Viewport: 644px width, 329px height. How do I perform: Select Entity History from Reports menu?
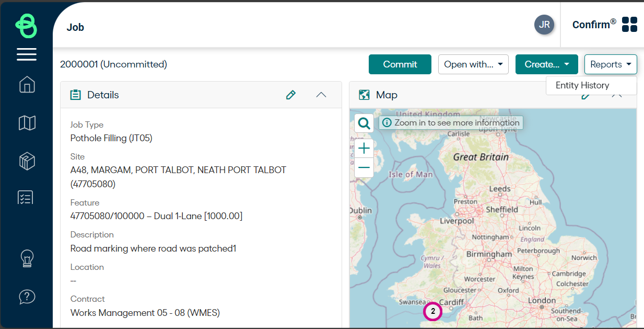pyautogui.click(x=582, y=85)
